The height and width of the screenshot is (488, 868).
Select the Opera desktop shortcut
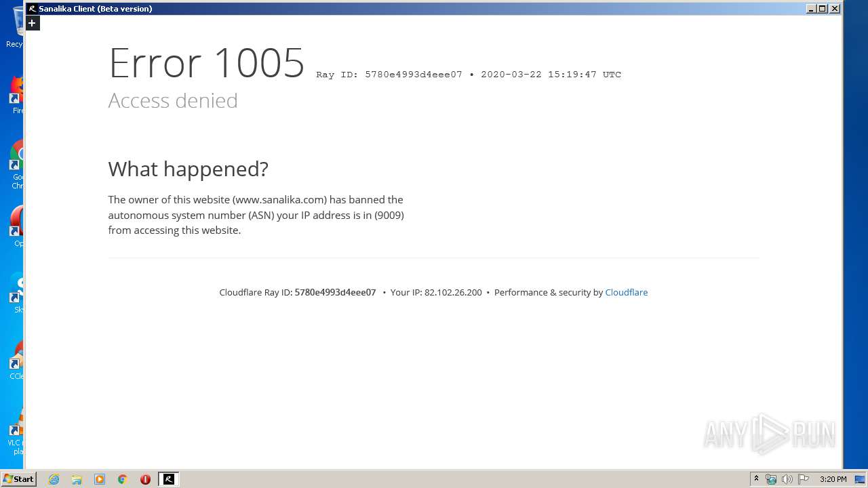[15, 227]
